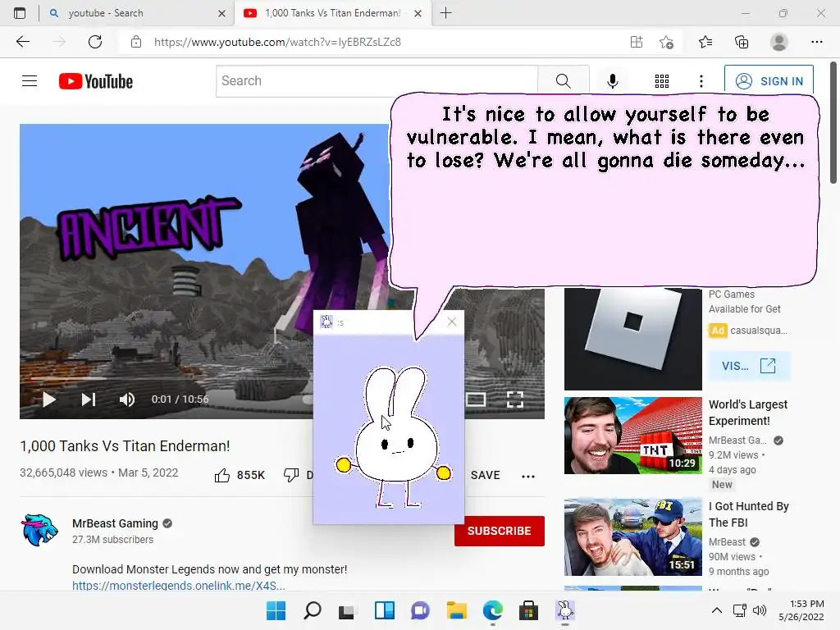Click the ad VIS... button
This screenshot has height=630, width=840.
[x=749, y=366]
